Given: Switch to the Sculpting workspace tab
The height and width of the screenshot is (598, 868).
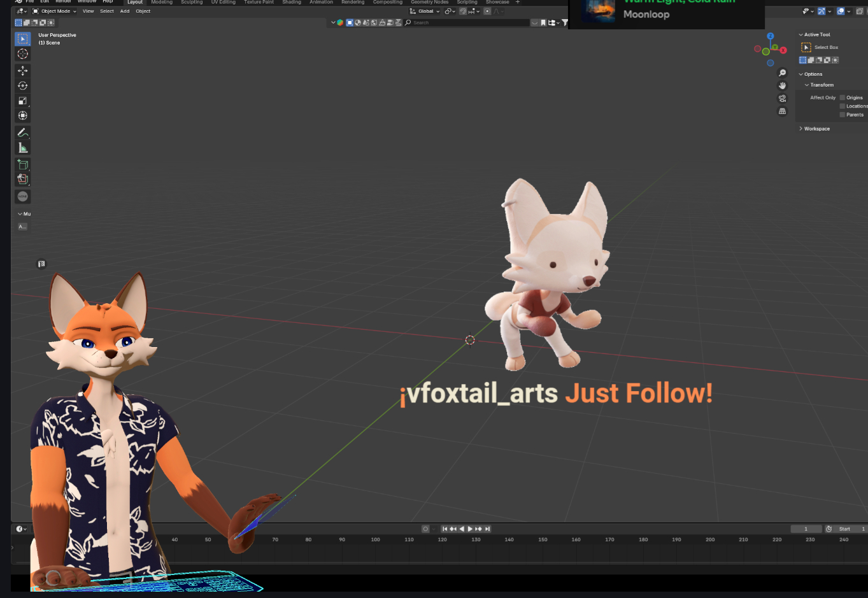Looking at the screenshot, I should [x=191, y=3].
